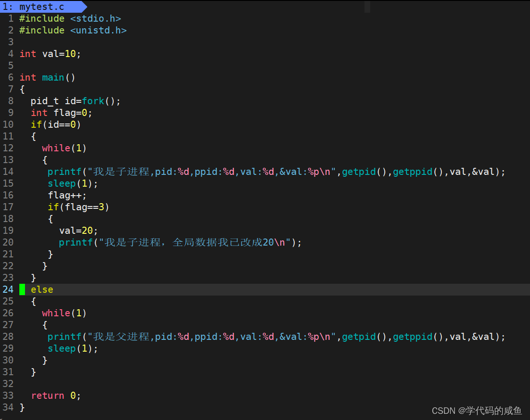Click the child process printf on line 14
This screenshot has height=420, width=530.
(276, 172)
